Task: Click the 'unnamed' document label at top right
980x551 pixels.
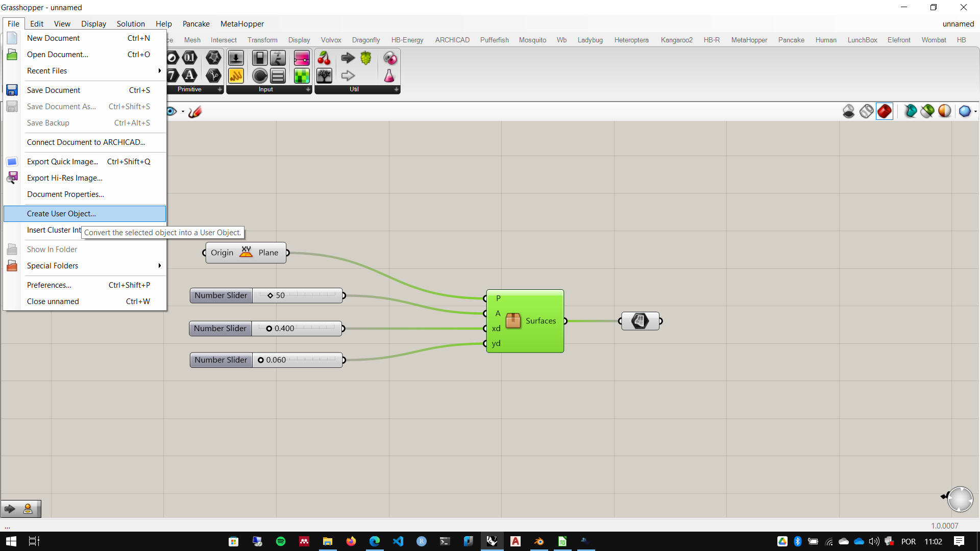Action: coord(958,24)
